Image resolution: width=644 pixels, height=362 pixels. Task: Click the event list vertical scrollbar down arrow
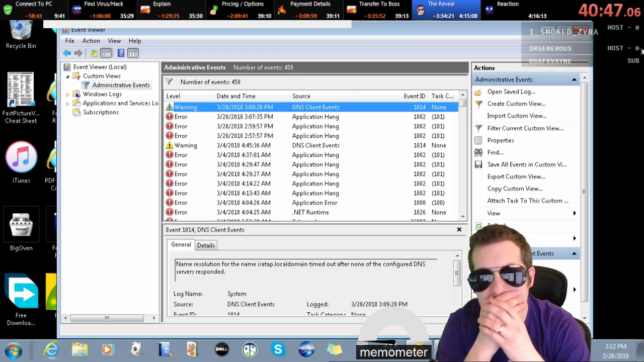tap(463, 217)
